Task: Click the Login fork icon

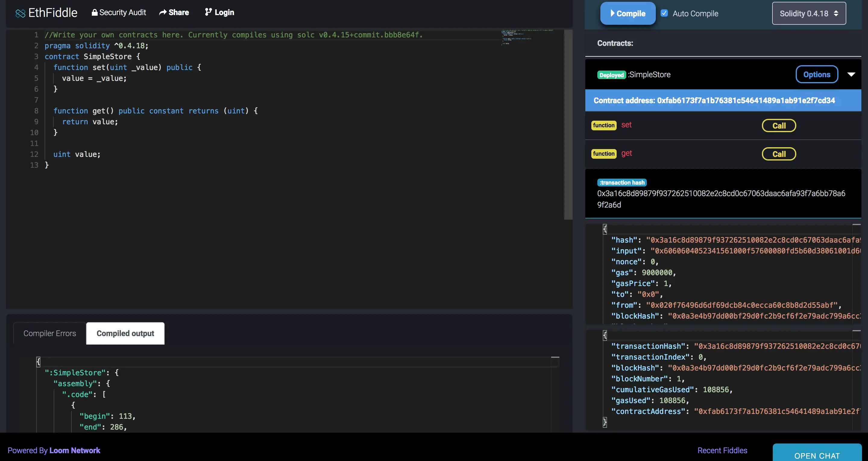Action: 208,12
